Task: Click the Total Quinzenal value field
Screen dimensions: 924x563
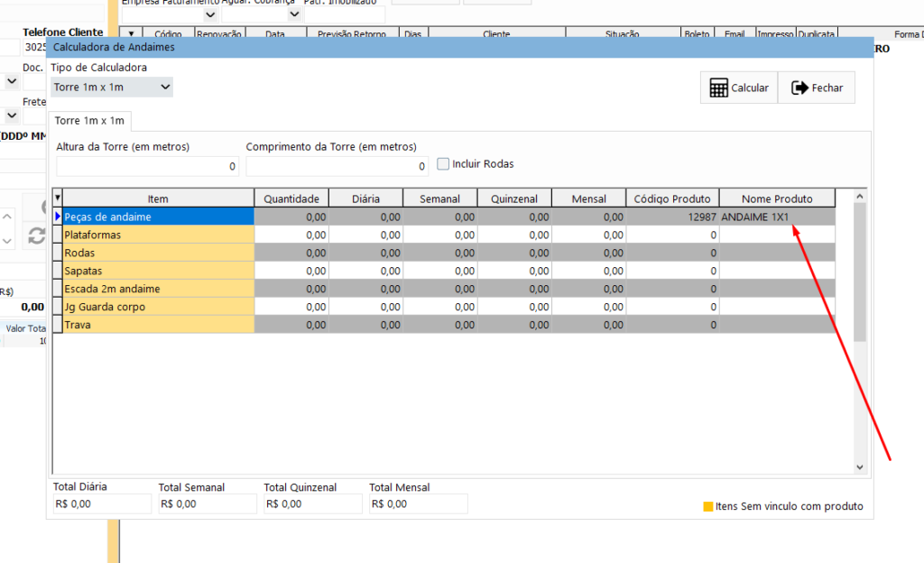Action: pos(313,504)
